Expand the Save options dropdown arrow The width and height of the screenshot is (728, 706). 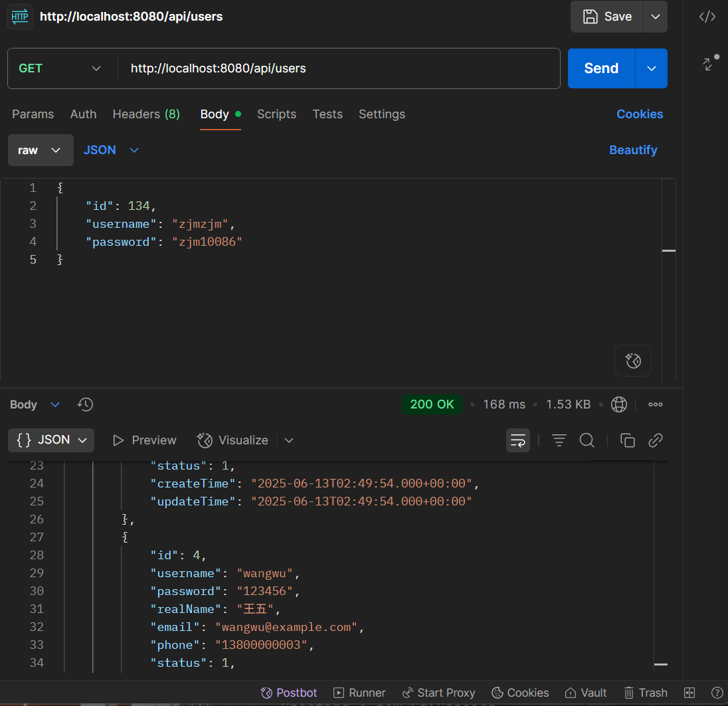[655, 17]
